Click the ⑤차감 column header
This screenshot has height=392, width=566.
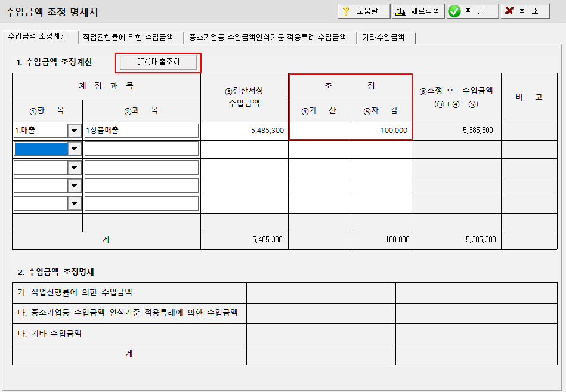click(x=381, y=111)
